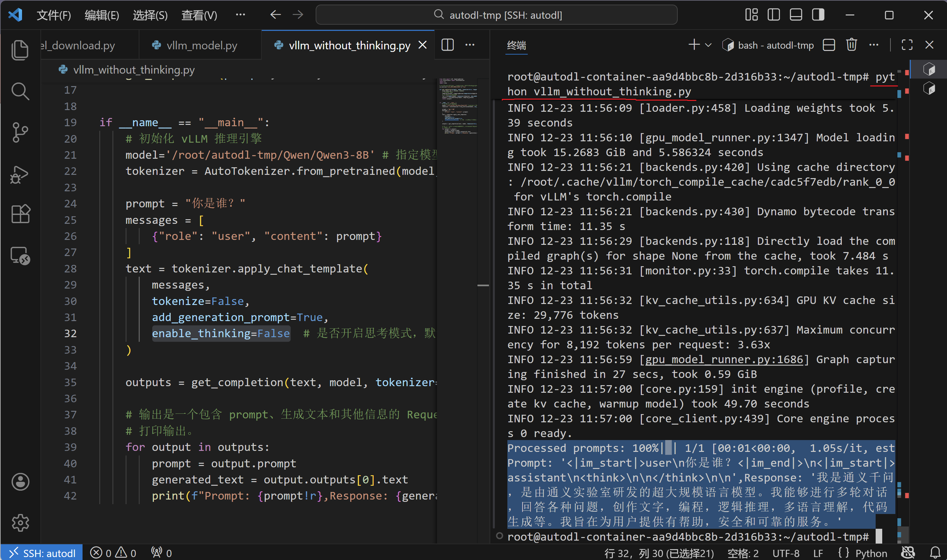The width and height of the screenshot is (947, 560).
Task: Open the overflowed menu bar ellipsis
Action: pyautogui.click(x=240, y=15)
